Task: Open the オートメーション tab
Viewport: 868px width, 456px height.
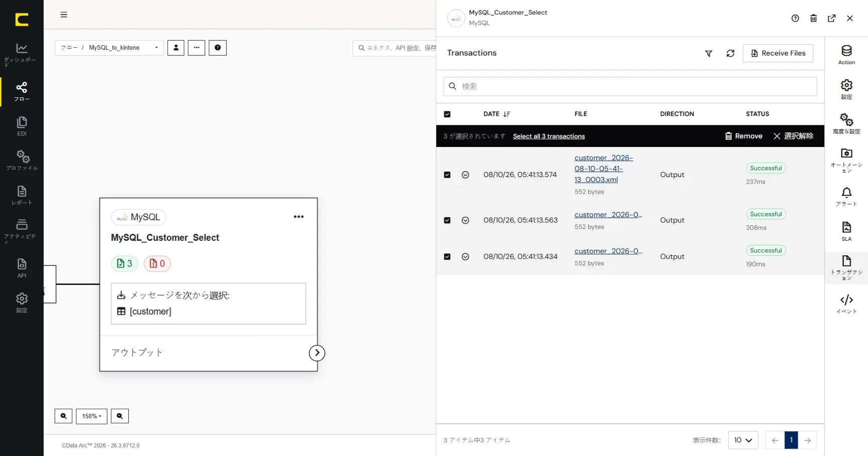Action: click(x=846, y=160)
